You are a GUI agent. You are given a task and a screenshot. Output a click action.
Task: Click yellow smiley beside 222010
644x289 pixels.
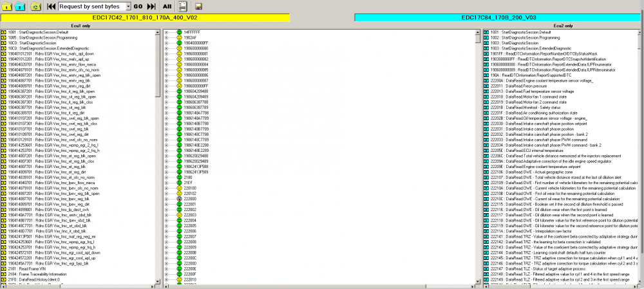click(x=179, y=279)
